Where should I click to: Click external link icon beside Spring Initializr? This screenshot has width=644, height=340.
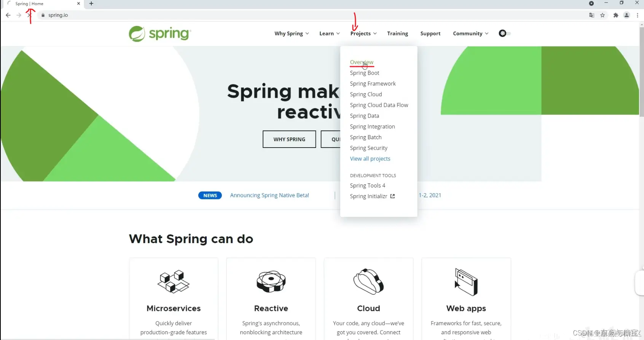[x=392, y=196]
